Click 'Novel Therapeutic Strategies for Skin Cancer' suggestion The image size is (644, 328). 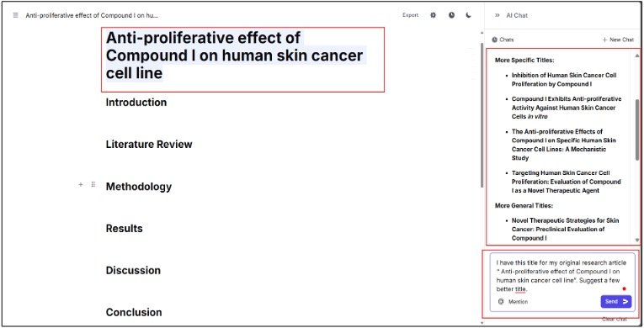[x=565, y=229]
